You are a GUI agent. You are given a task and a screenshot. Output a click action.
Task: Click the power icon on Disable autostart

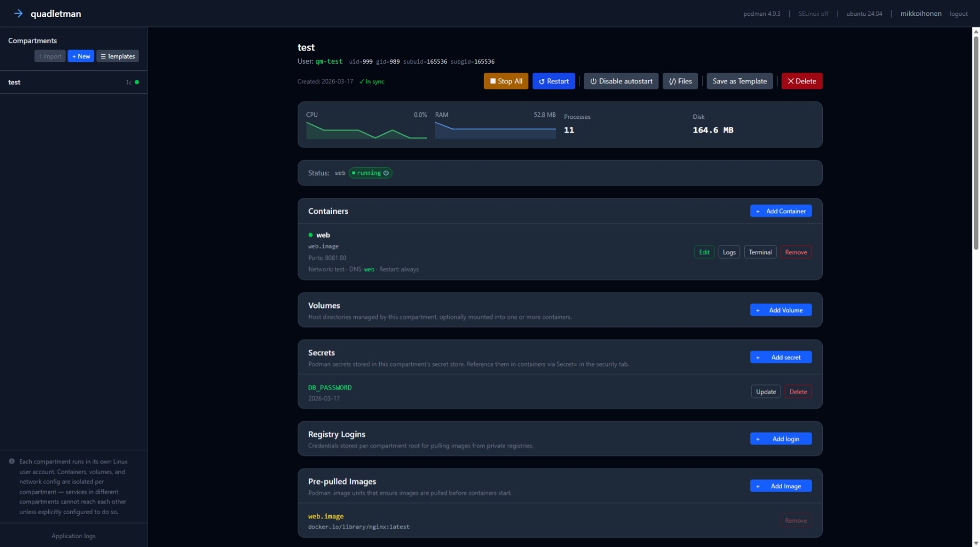tap(594, 81)
